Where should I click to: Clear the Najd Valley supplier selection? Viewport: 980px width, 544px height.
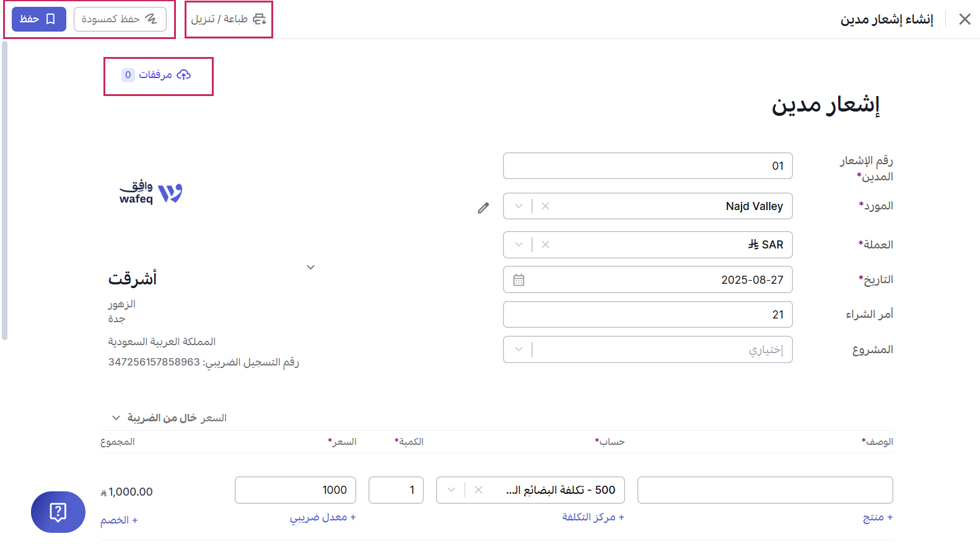545,206
